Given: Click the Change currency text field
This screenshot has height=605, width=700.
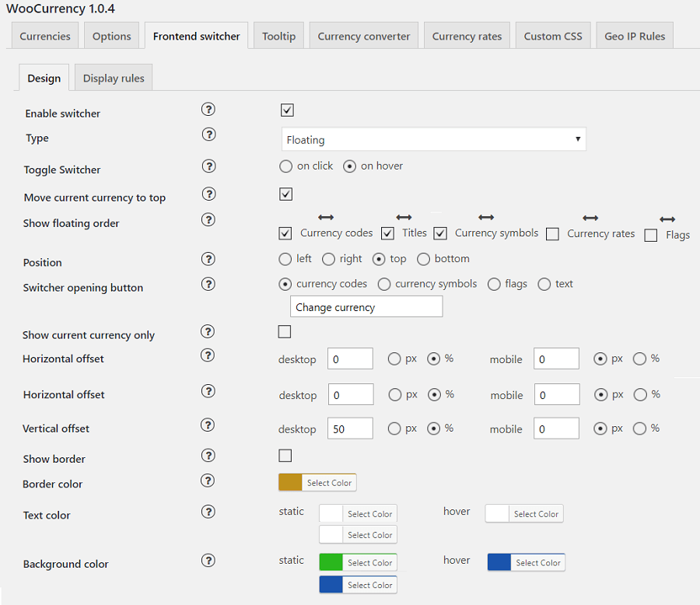Looking at the screenshot, I should click(x=366, y=306).
